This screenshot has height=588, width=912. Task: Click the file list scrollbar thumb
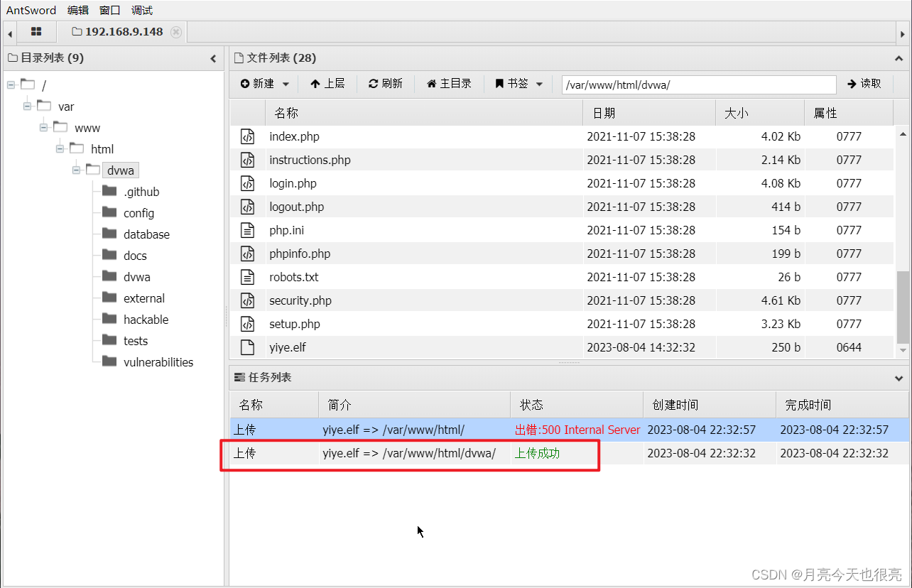point(903,307)
